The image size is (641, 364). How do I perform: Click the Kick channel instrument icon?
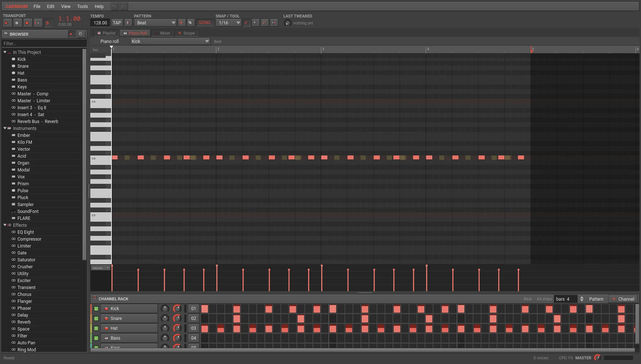106,309
